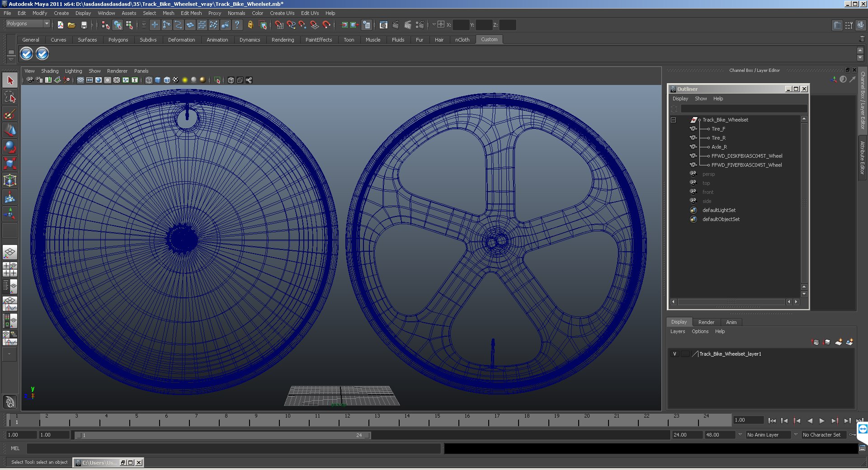Step forward one key
The height and width of the screenshot is (470, 868).
835,421
